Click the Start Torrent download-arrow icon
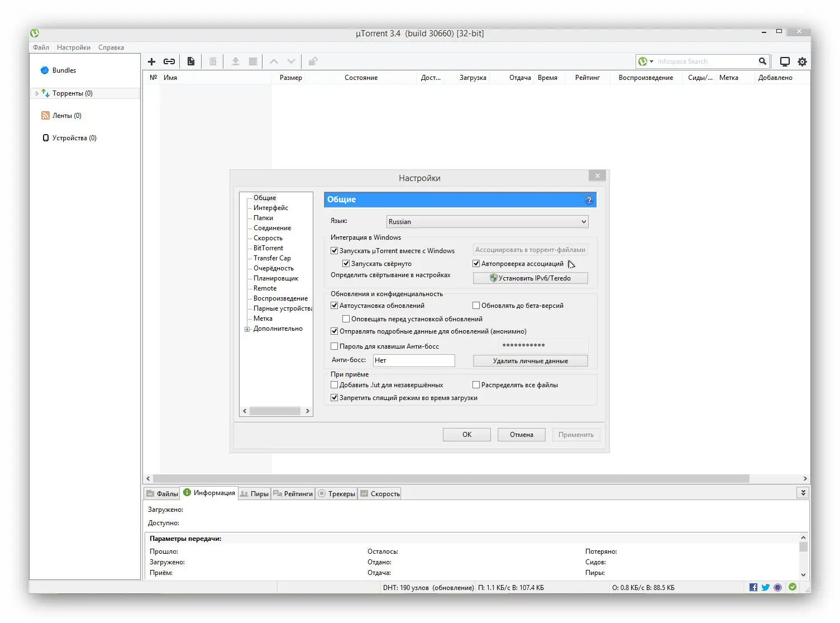The image size is (840, 623). [x=235, y=61]
